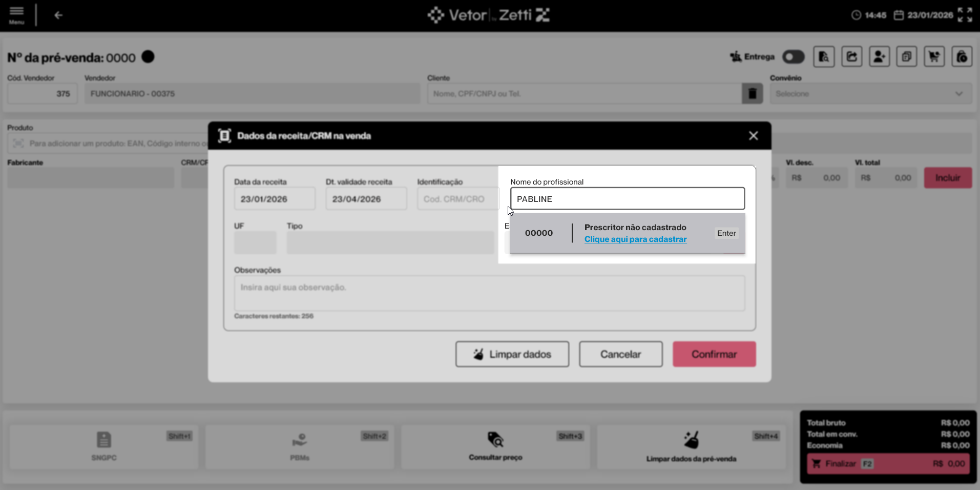Screen dimensions: 980x490
Task: Toggle fullscreen with the expand arrows icon
Action: [x=965, y=15]
